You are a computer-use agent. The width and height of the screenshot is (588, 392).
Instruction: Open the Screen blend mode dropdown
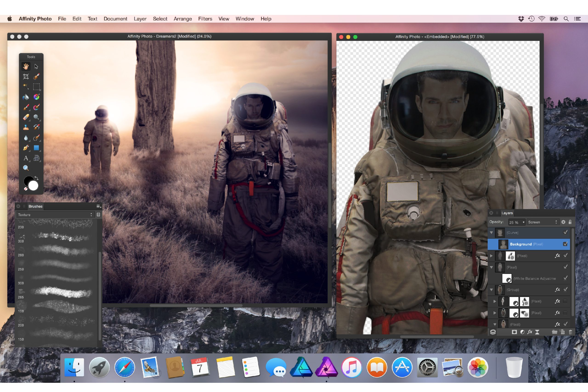[x=542, y=222]
